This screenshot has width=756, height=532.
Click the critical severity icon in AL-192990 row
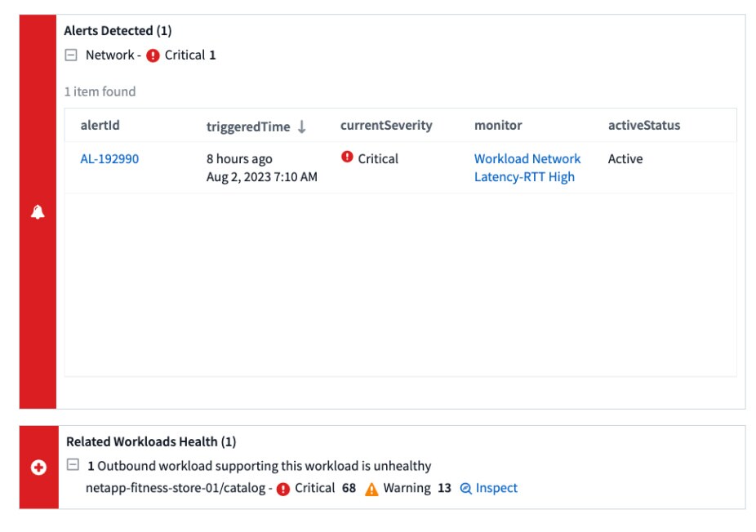pos(347,157)
